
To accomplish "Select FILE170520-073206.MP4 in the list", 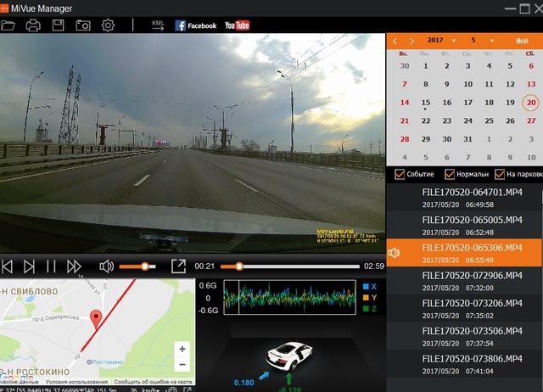I will point(464,308).
